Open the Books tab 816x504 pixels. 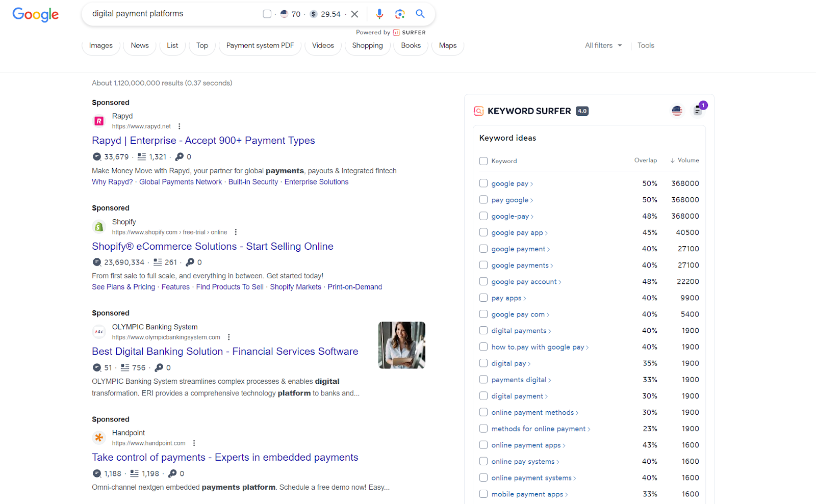pyautogui.click(x=411, y=45)
